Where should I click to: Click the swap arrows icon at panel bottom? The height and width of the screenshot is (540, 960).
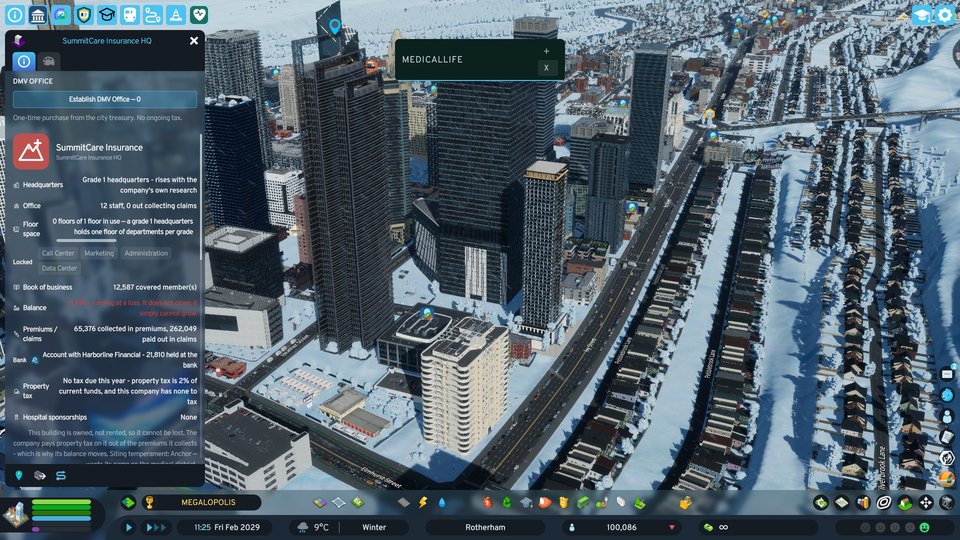click(x=61, y=475)
